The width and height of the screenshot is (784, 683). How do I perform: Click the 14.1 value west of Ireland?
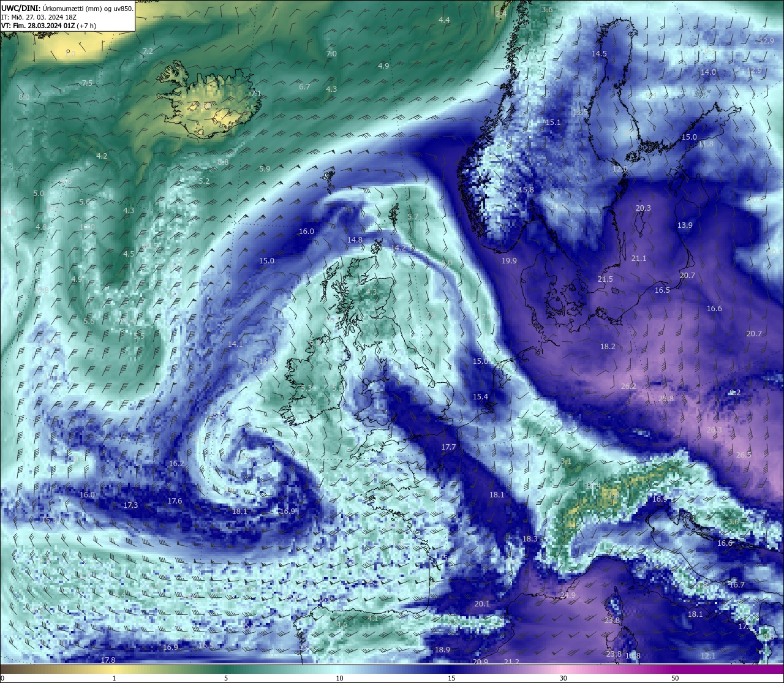[x=235, y=344]
